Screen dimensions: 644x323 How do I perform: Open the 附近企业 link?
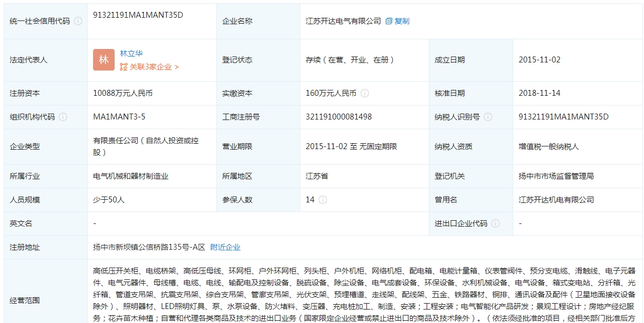225,247
